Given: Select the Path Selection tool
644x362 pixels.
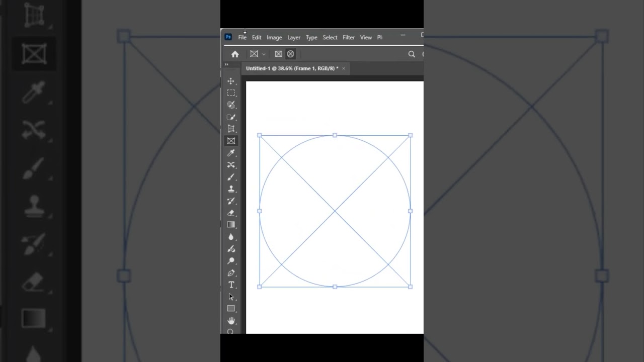Looking at the screenshot, I should [x=231, y=297].
